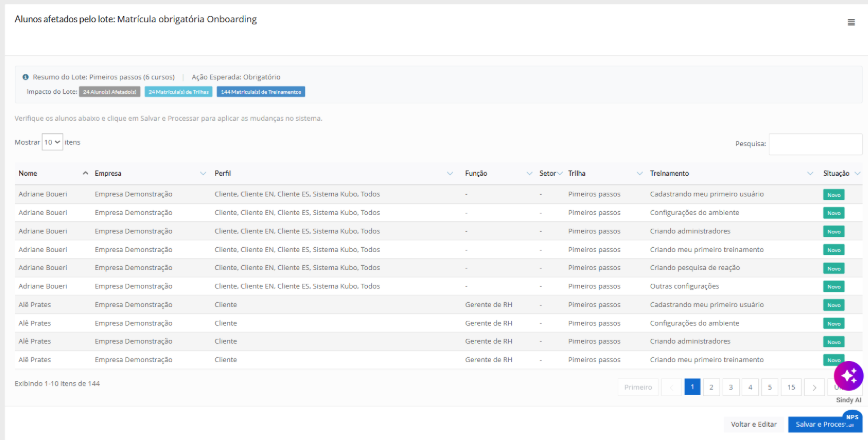Screen dimensions: 868x440
Task: Go to pagination page 15
Action: pyautogui.click(x=791, y=387)
